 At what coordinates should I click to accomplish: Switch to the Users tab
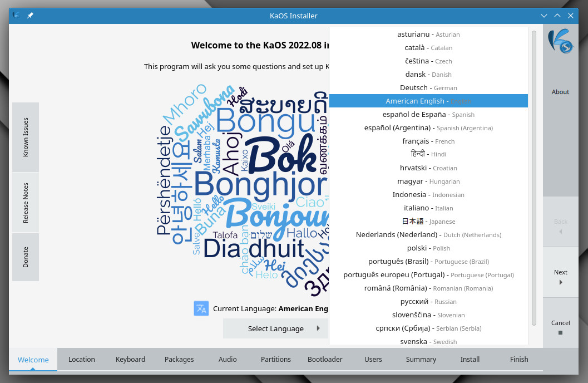pos(373,360)
